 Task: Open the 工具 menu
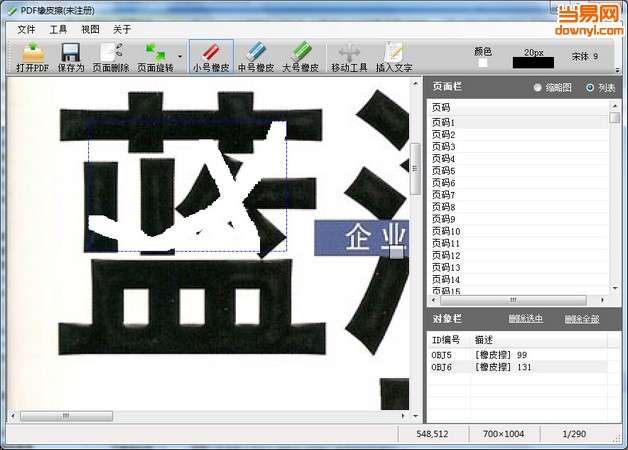click(58, 29)
